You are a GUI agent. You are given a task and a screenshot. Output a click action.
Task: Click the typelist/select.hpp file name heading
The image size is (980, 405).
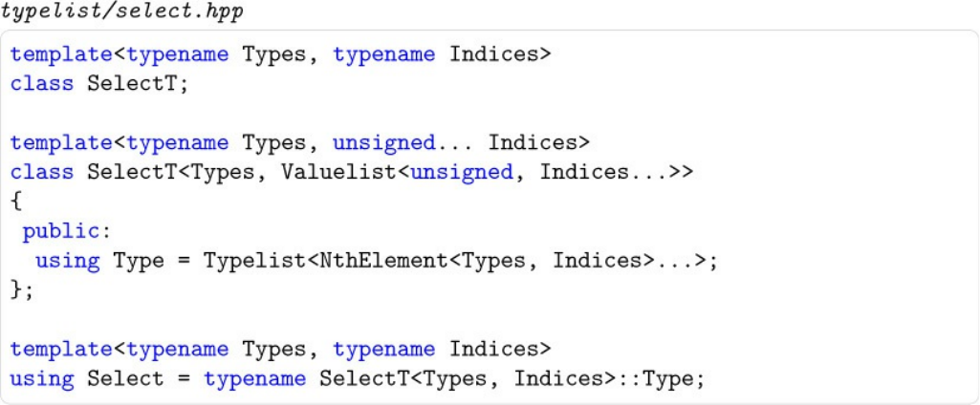122,12
